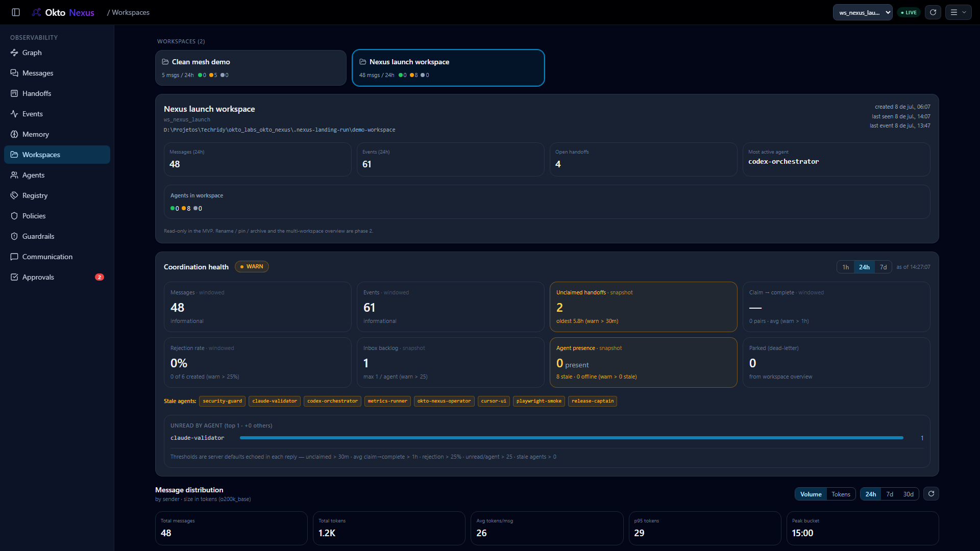Click the Parked (dead-letter) card
980x551 pixels.
point(836,362)
